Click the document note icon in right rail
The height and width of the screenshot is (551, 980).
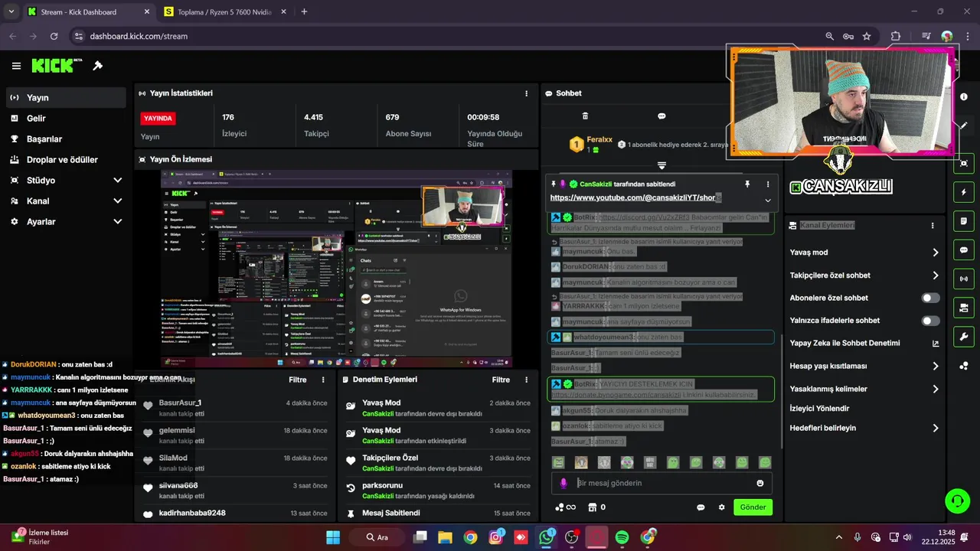(x=964, y=221)
